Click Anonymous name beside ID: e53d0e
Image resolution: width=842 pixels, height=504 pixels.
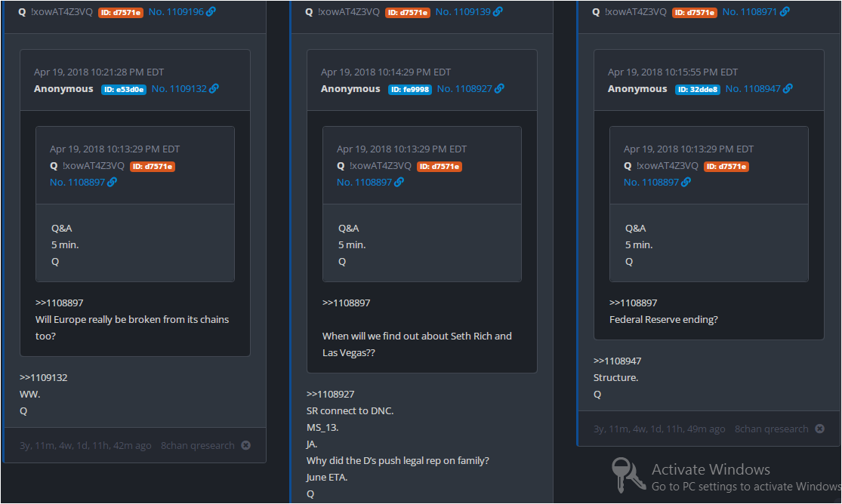(x=63, y=88)
